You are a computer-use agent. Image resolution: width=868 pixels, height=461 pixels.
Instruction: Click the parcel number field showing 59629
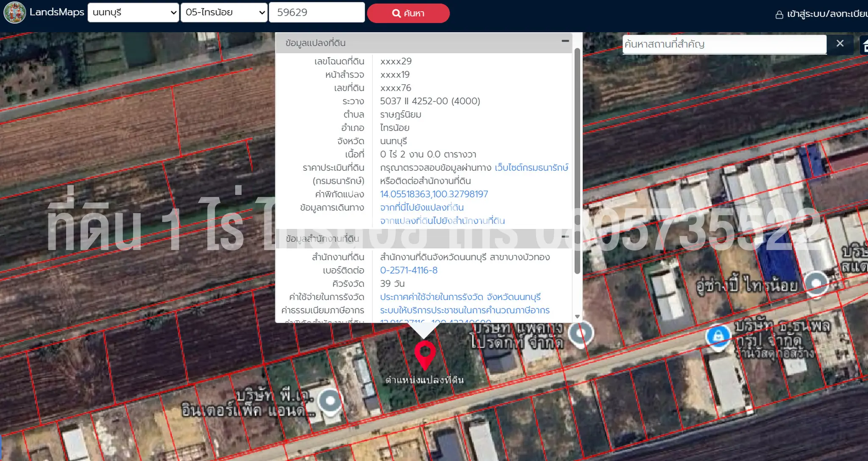click(317, 13)
